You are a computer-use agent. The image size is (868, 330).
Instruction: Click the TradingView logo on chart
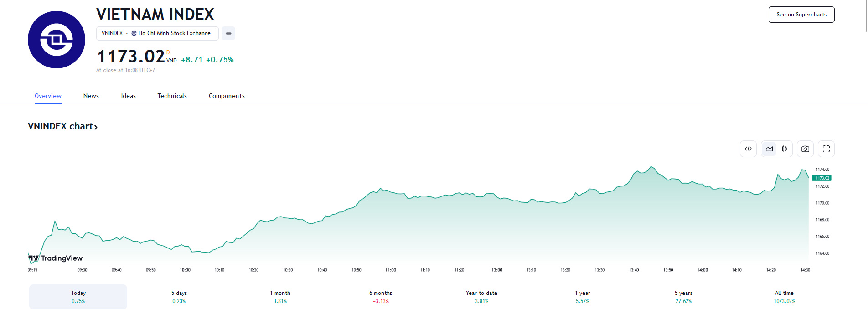coord(56,258)
